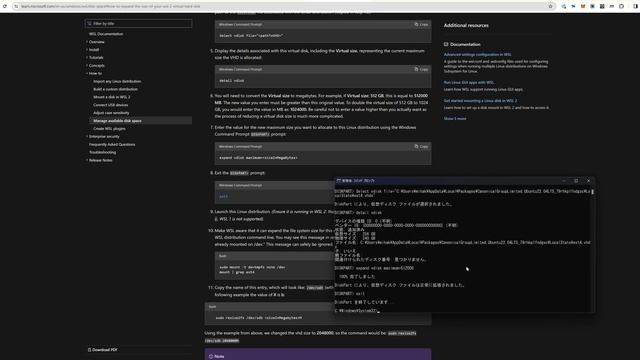Click the DISKPART exit command line in terminal
Viewport: 640px width, 360px height.
point(350,293)
